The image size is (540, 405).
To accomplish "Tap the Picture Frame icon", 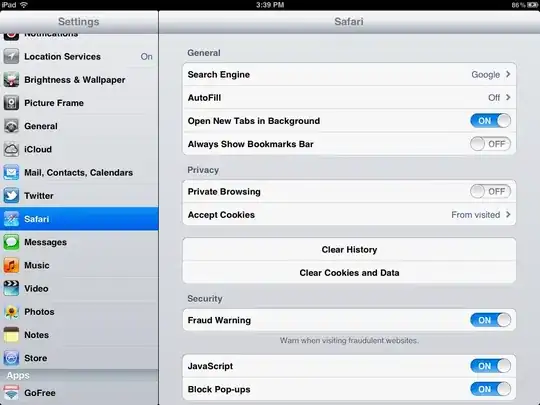I will coord(11,103).
